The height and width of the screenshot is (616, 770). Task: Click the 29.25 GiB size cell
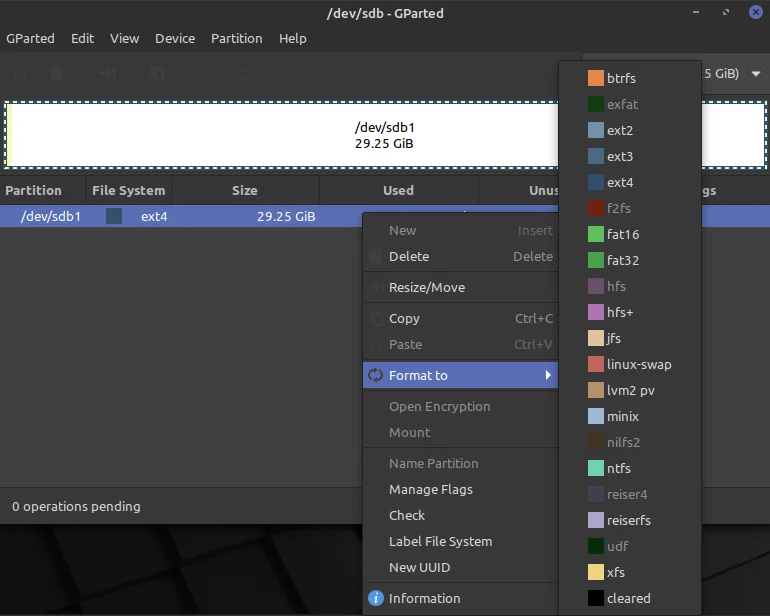286,216
